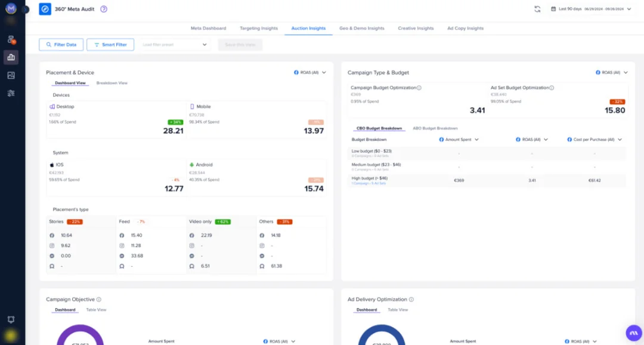The height and width of the screenshot is (345, 644).
Task: Open the sidebar bar chart analytics icon
Action: point(11,57)
